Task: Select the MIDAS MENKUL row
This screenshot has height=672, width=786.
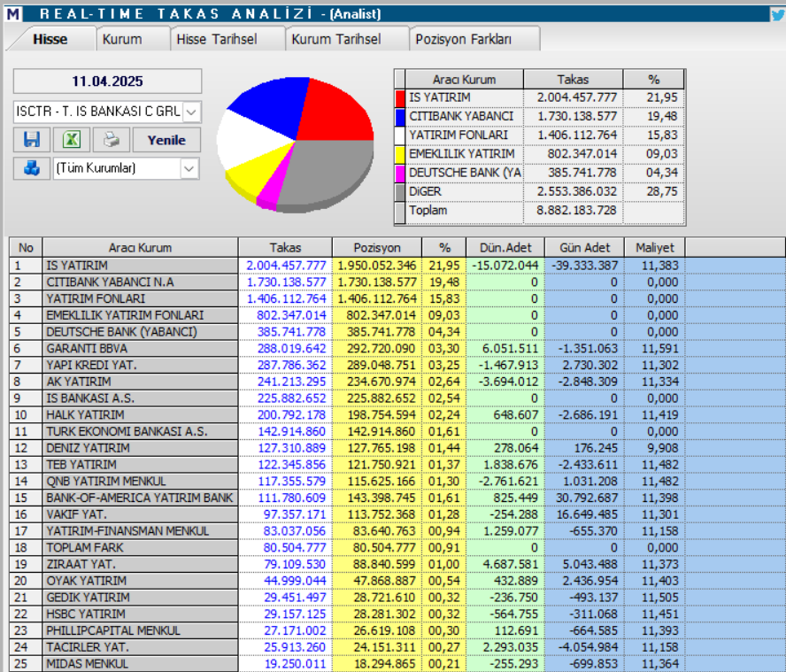Action: [397, 663]
